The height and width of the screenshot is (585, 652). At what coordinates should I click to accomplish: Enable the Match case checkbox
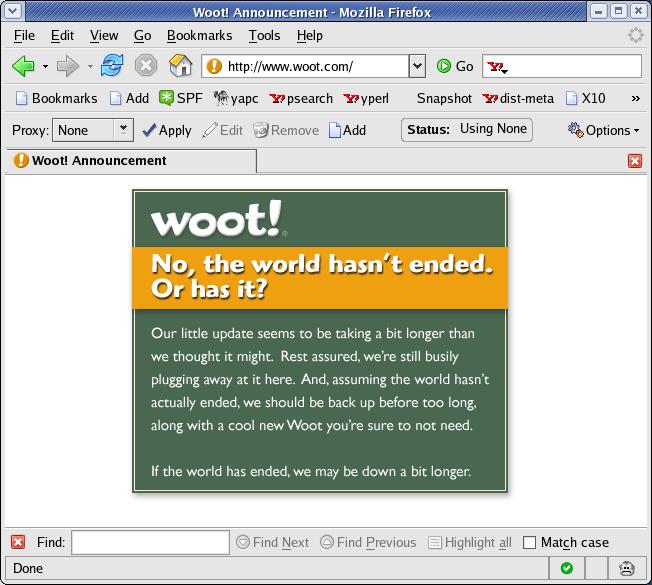530,543
